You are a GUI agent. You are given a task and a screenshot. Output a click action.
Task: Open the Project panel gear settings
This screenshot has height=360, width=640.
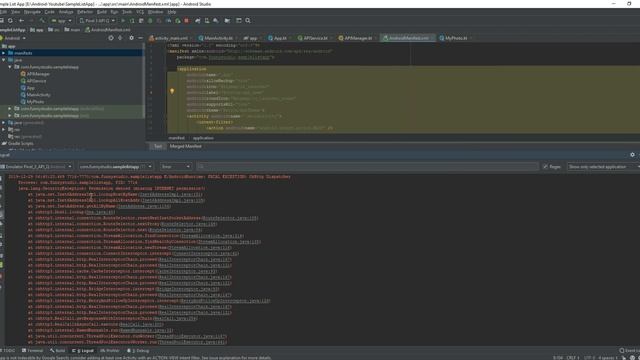pyautogui.click(x=131, y=38)
